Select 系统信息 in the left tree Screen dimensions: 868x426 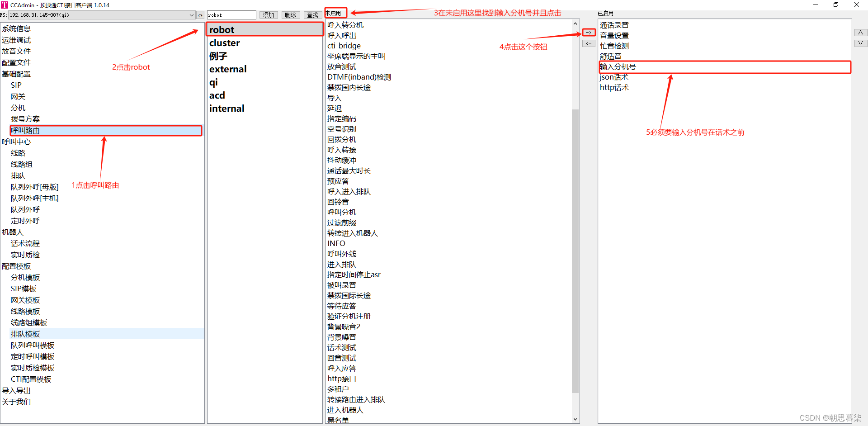pyautogui.click(x=16, y=28)
